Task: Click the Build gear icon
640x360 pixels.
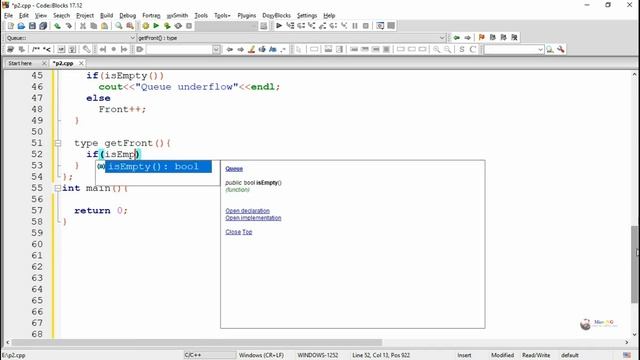Action: pyautogui.click(x=145, y=26)
